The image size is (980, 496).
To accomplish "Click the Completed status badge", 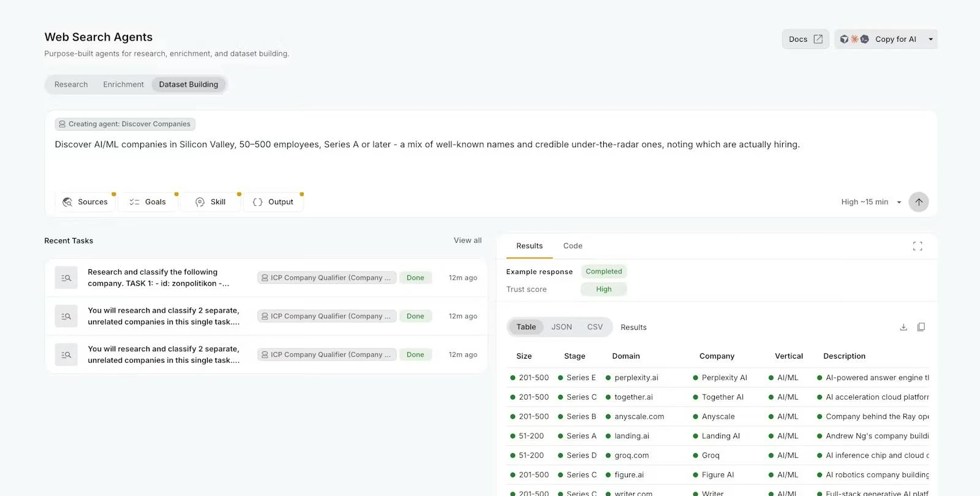I will coord(603,272).
